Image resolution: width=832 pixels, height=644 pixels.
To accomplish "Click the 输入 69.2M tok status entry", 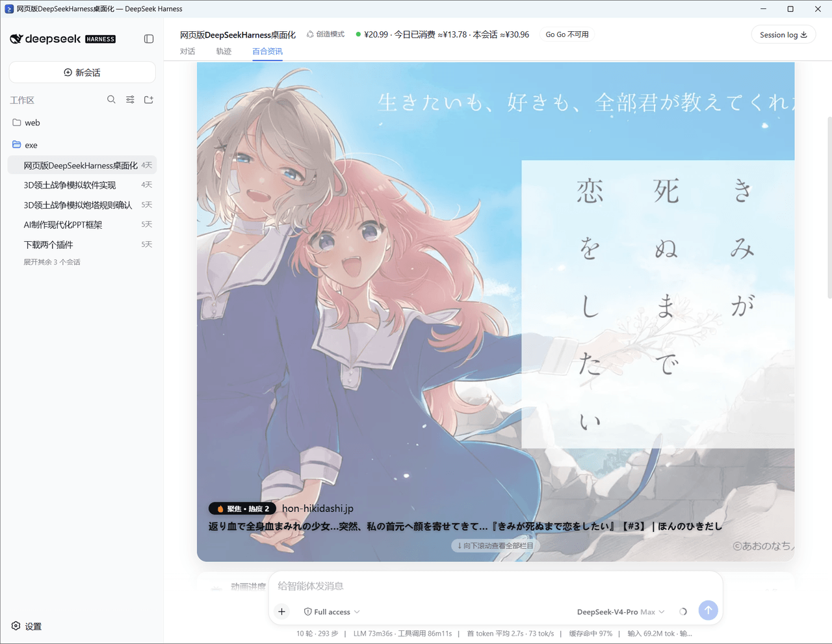I will click(660, 634).
